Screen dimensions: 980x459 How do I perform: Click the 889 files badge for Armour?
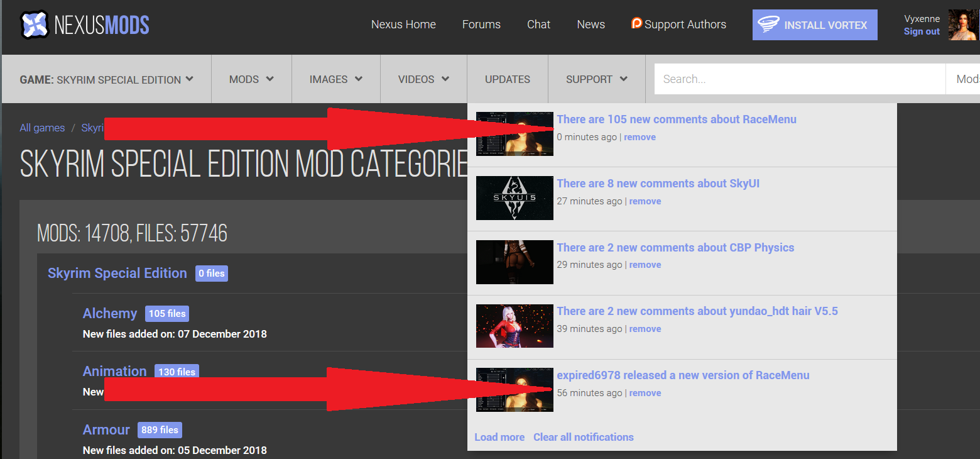pos(160,430)
